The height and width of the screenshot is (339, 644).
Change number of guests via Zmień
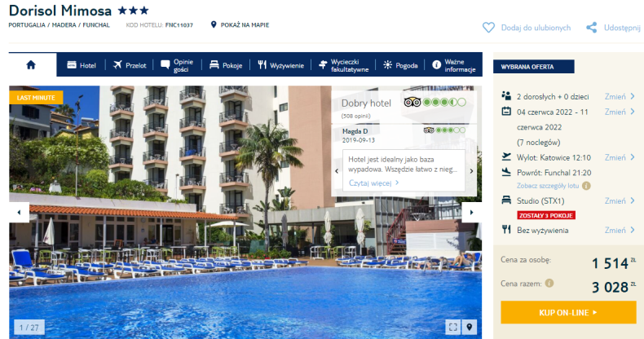[x=620, y=96]
